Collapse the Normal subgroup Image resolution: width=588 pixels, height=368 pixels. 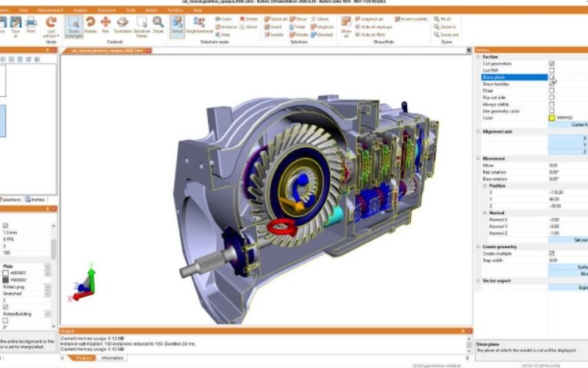pyautogui.click(x=485, y=213)
